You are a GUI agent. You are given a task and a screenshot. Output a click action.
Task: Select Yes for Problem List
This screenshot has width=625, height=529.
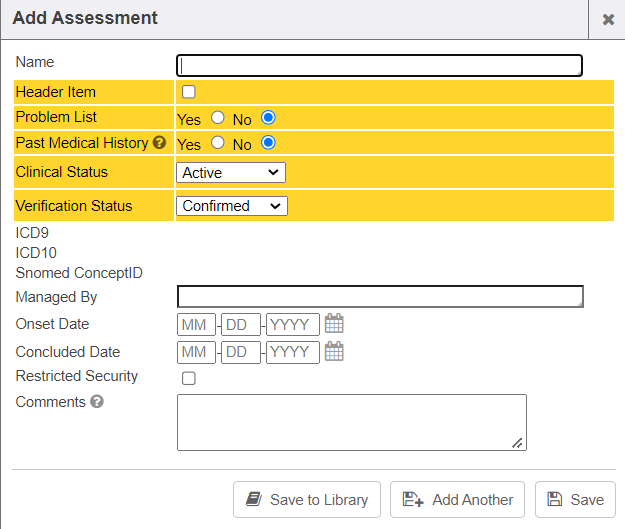pyautogui.click(x=217, y=118)
